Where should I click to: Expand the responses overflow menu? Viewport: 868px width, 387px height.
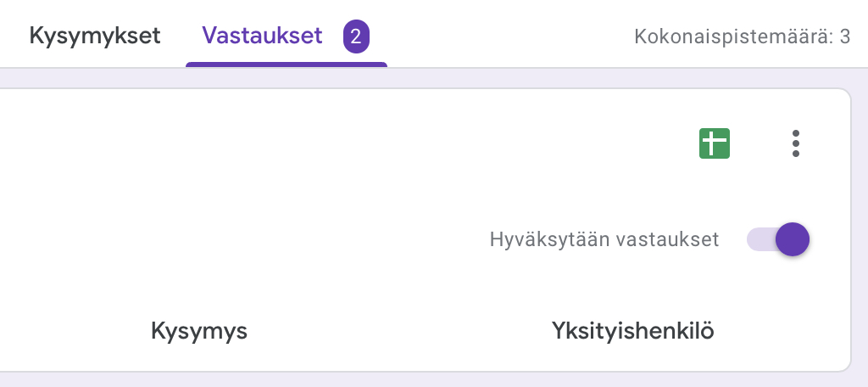(x=795, y=144)
